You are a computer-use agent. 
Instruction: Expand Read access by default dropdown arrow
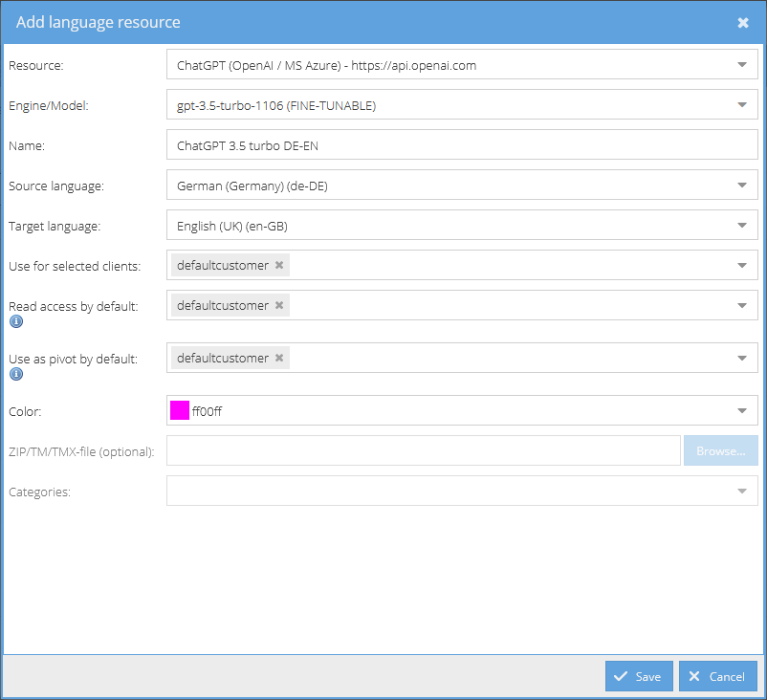(x=742, y=305)
